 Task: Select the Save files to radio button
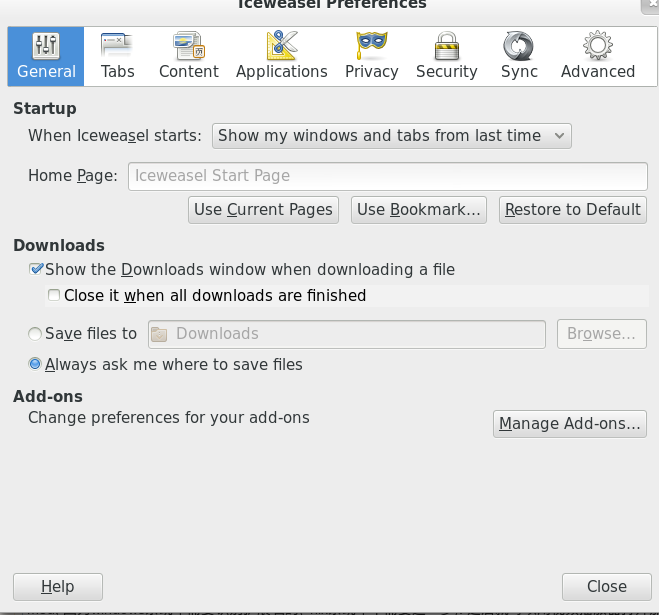(35, 334)
